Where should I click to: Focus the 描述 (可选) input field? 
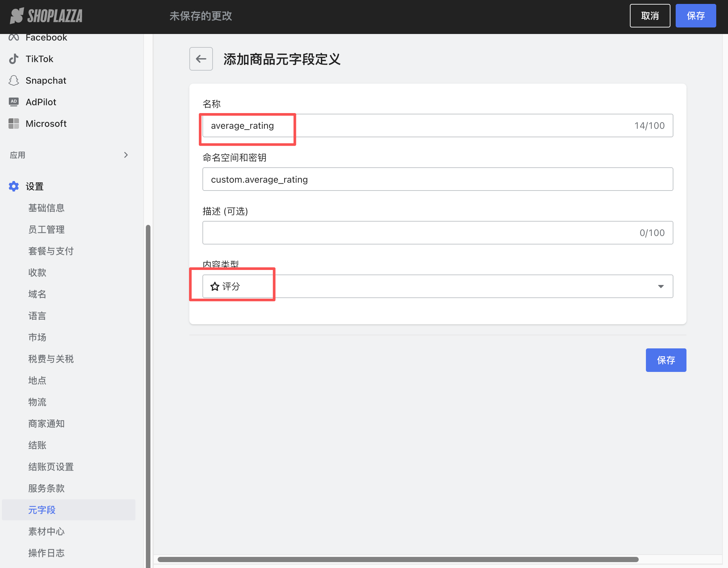(438, 233)
